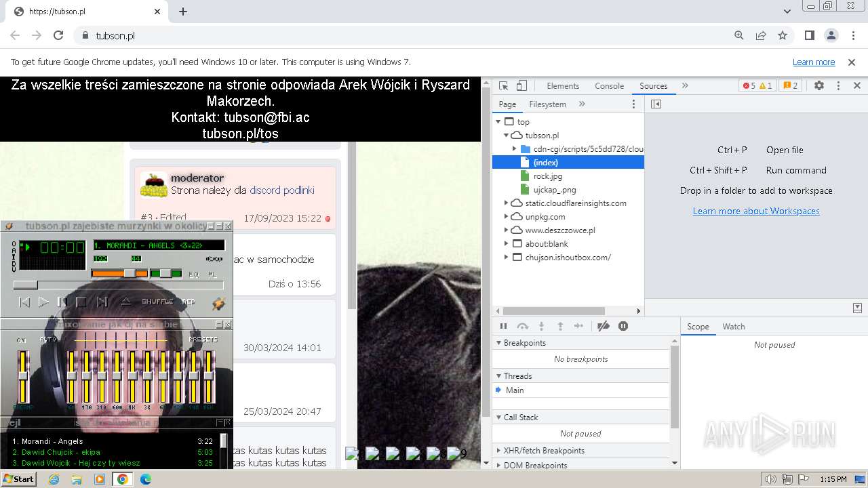Click the Winamp stop button
This screenshot has height=488, width=868.
point(81,302)
